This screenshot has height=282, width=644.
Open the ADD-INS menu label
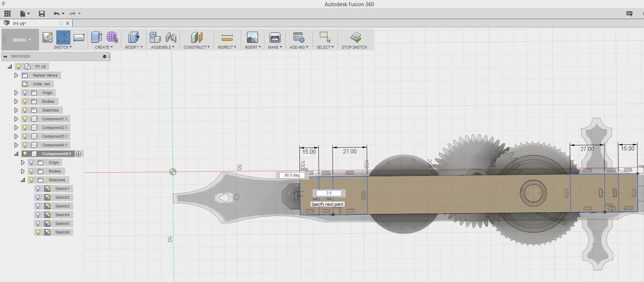tap(299, 47)
